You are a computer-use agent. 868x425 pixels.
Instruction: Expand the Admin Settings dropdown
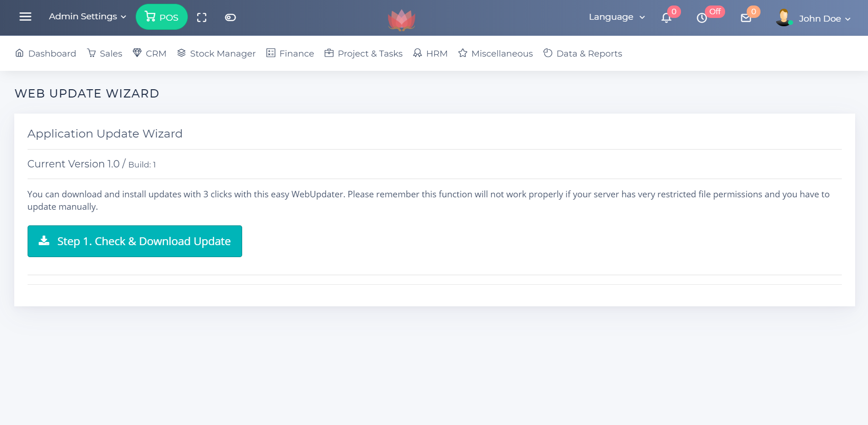tap(87, 17)
